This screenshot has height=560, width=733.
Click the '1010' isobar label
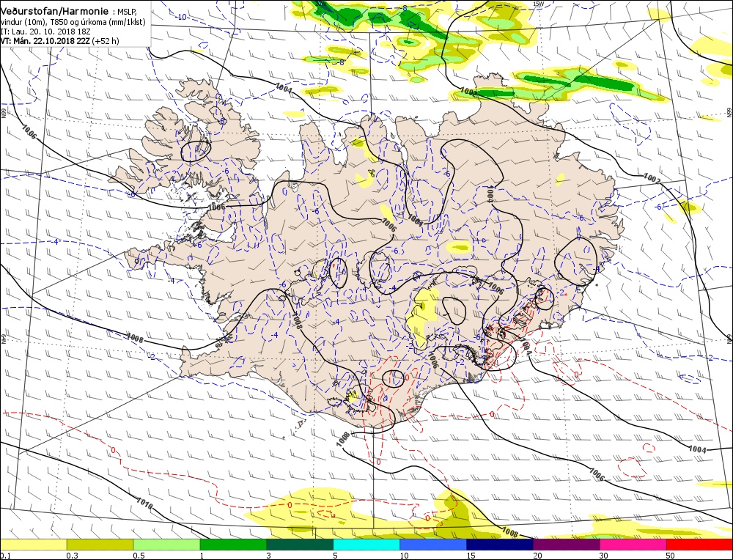click(x=144, y=504)
